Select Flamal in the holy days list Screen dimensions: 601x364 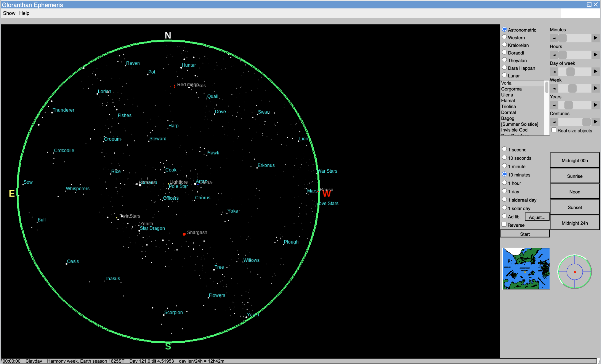point(508,101)
